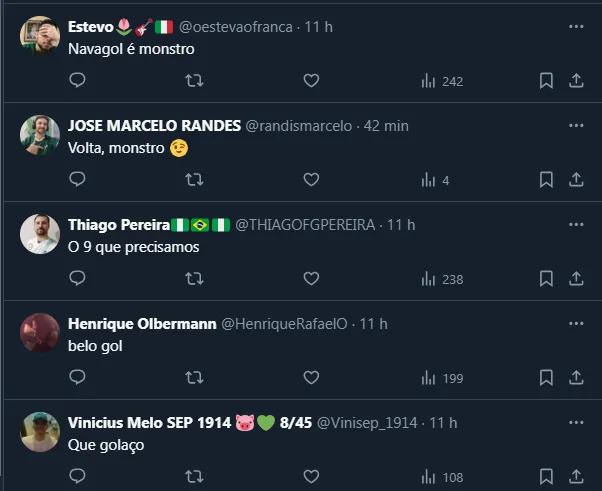The image size is (602, 491).
Task: View analytics for Estevo's tweet with 242 views
Action: 441,81
